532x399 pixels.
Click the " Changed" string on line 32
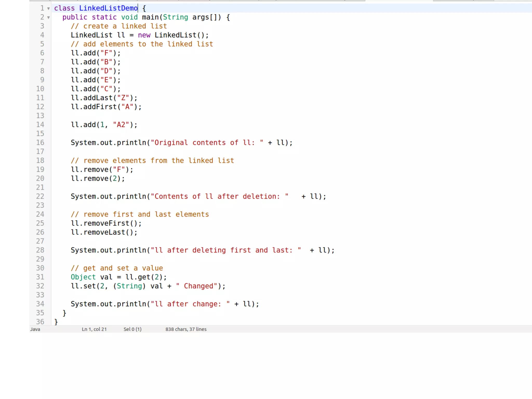[196, 286]
